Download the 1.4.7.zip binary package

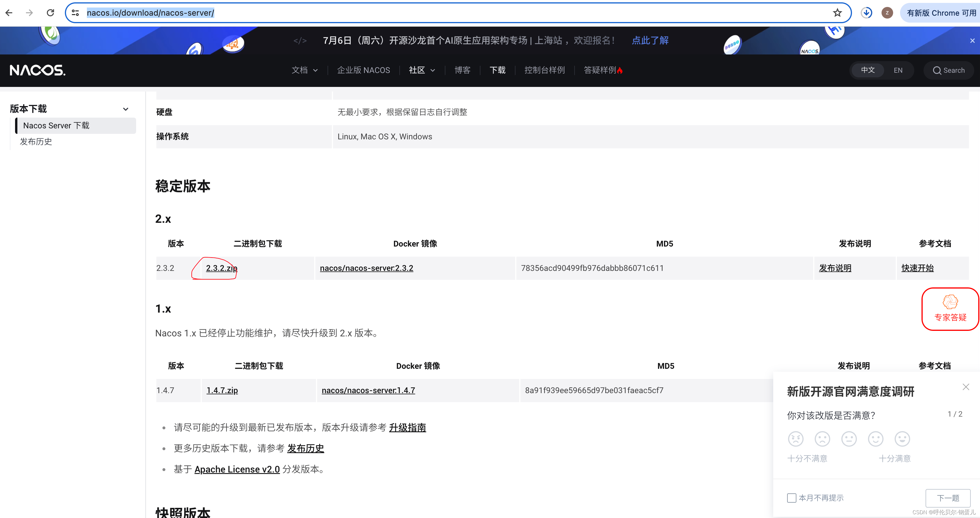point(222,390)
